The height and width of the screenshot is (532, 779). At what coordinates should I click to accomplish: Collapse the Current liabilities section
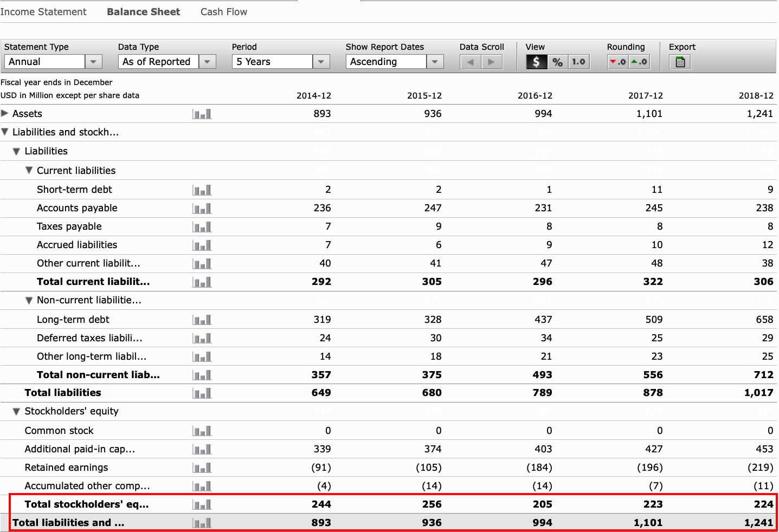(29, 171)
